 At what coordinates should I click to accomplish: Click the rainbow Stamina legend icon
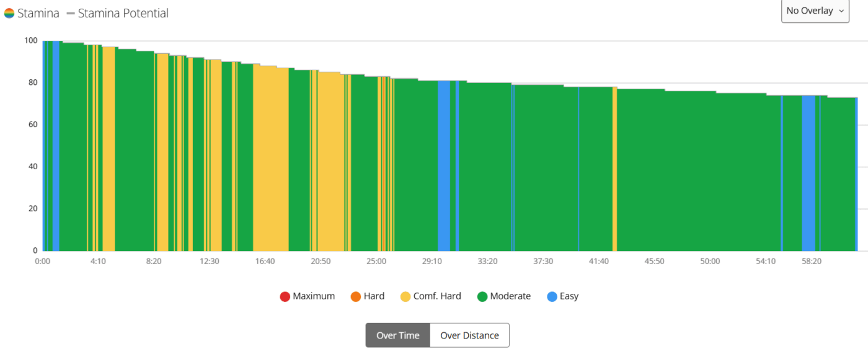(9, 13)
